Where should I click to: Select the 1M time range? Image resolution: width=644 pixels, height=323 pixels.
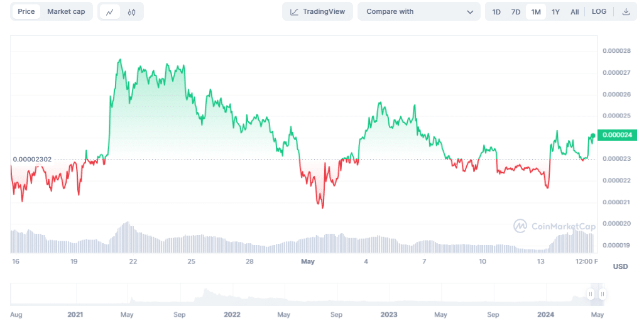[x=536, y=12]
